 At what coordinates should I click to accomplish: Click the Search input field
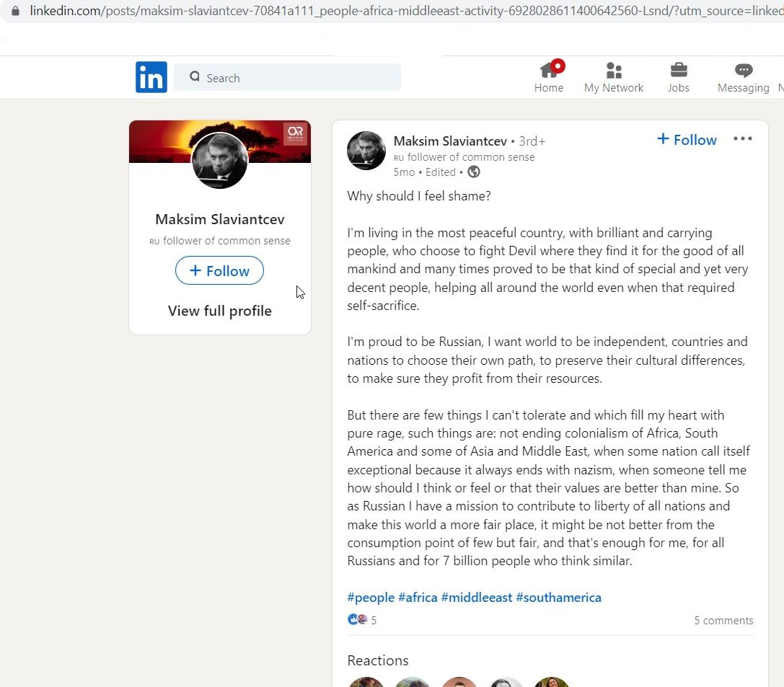[x=287, y=77]
